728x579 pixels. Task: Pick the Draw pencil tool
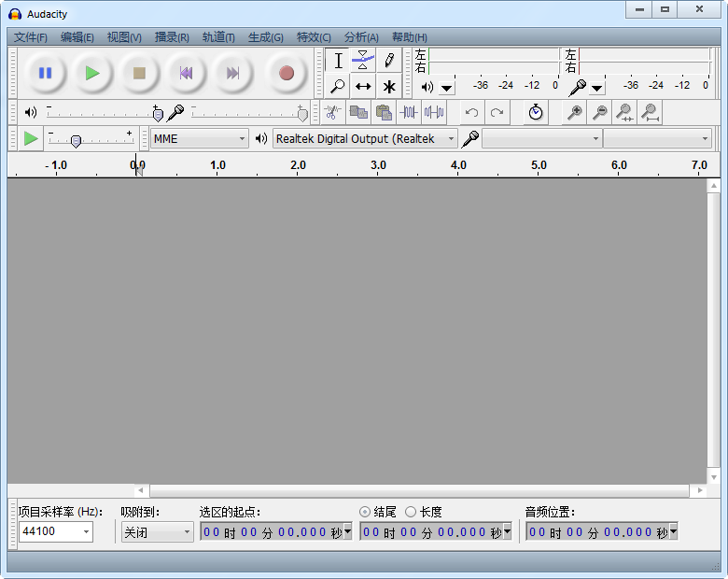(x=389, y=61)
